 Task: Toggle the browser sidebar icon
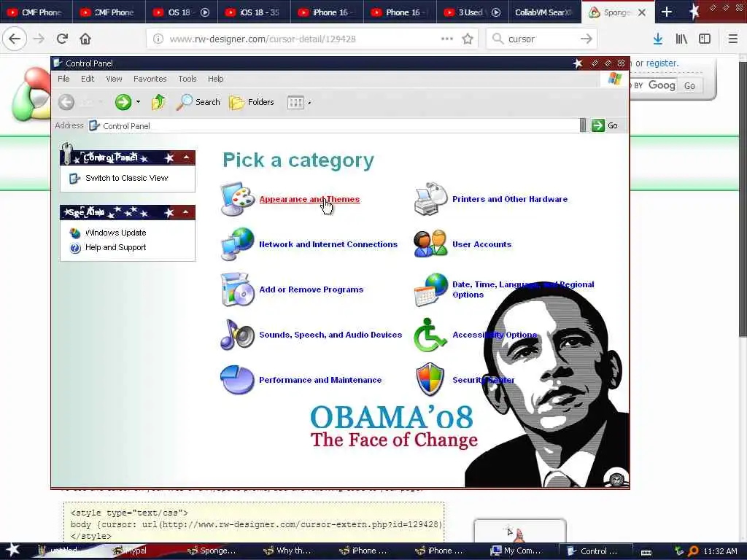pos(705,39)
